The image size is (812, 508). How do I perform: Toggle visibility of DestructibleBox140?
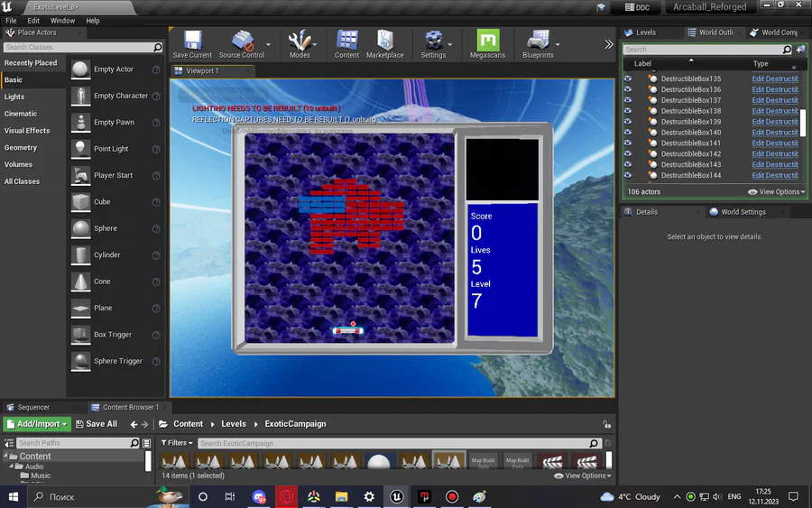(x=628, y=133)
